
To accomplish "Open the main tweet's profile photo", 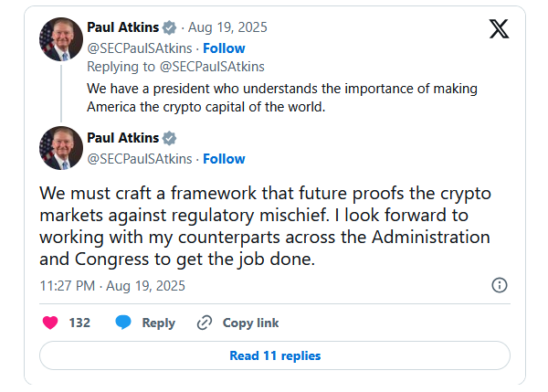I will (61, 148).
